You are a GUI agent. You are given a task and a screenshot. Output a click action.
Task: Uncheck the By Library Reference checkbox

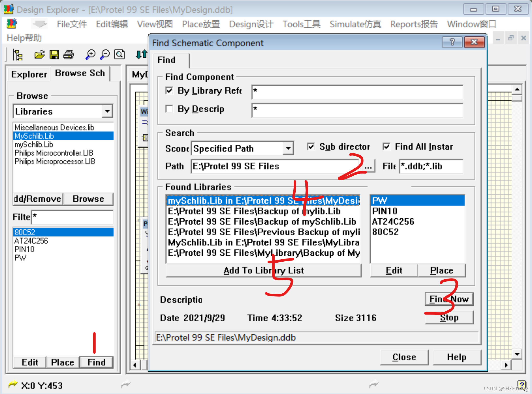[x=169, y=91]
